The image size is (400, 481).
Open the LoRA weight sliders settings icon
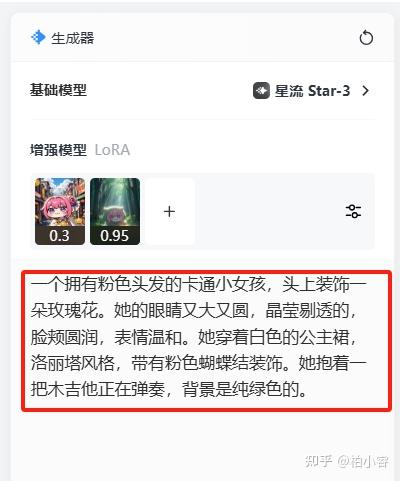pos(353,211)
